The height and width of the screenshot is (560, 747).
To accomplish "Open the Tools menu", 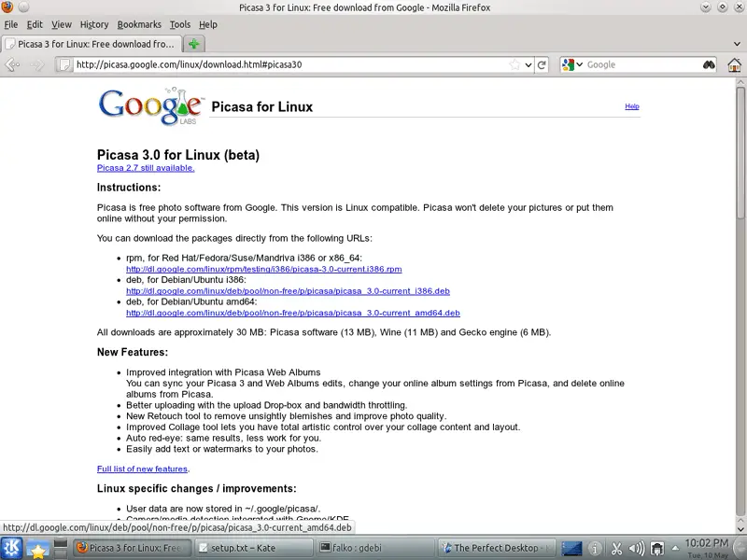I will coord(180,25).
